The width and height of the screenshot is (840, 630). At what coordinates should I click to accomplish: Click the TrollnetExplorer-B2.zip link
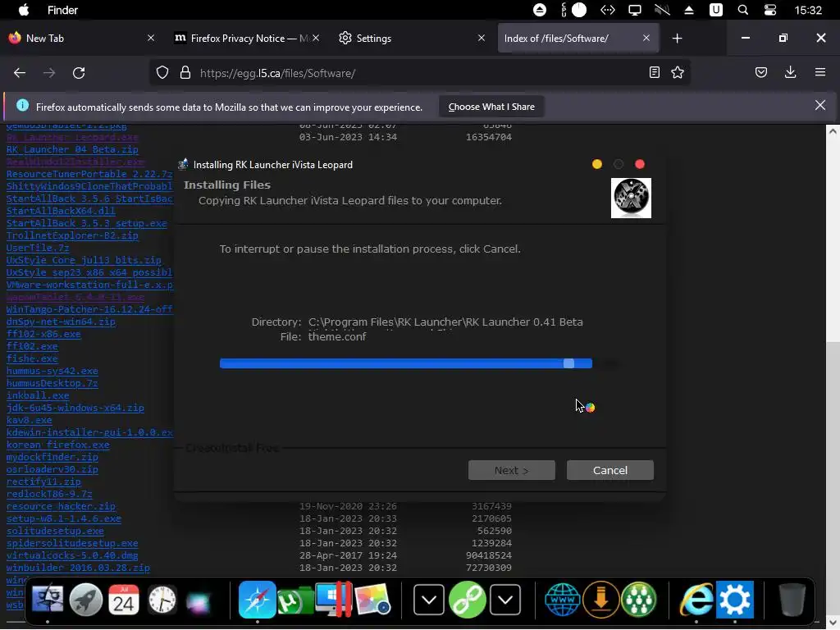(x=72, y=235)
